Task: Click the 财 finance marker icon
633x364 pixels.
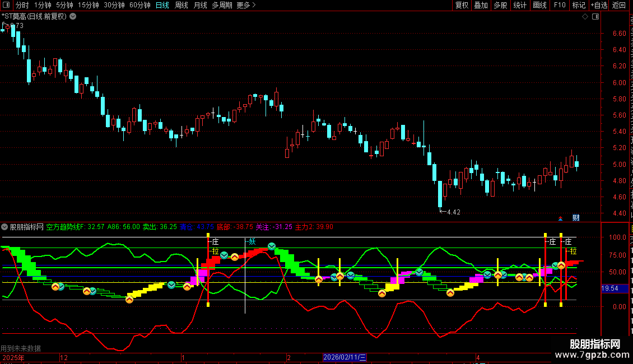Action: tap(576, 218)
